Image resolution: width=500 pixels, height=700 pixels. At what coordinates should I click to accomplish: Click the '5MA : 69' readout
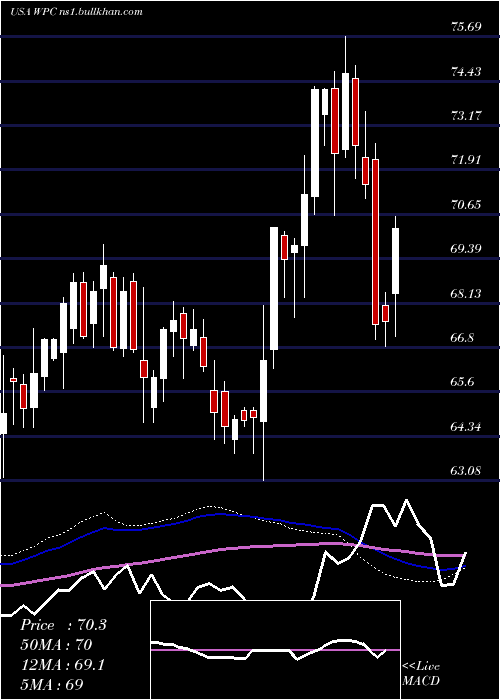click(x=52, y=685)
